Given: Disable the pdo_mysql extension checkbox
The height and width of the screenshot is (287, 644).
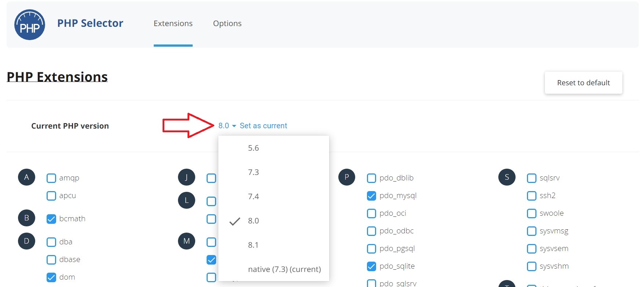Looking at the screenshot, I should click(371, 196).
